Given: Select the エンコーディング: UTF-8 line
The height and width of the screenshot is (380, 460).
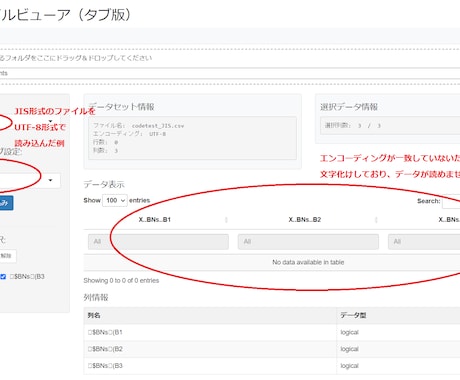Looking at the screenshot, I should click(129, 134).
